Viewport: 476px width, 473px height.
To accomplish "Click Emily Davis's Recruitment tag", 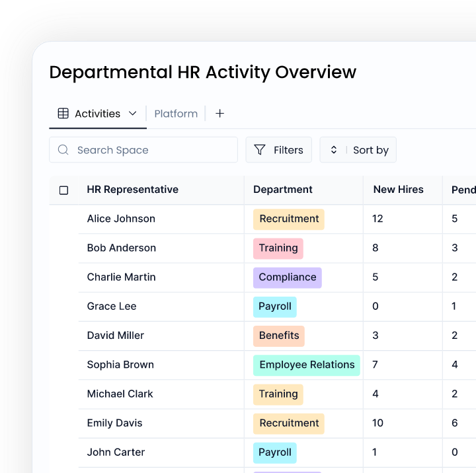I will click(289, 423).
